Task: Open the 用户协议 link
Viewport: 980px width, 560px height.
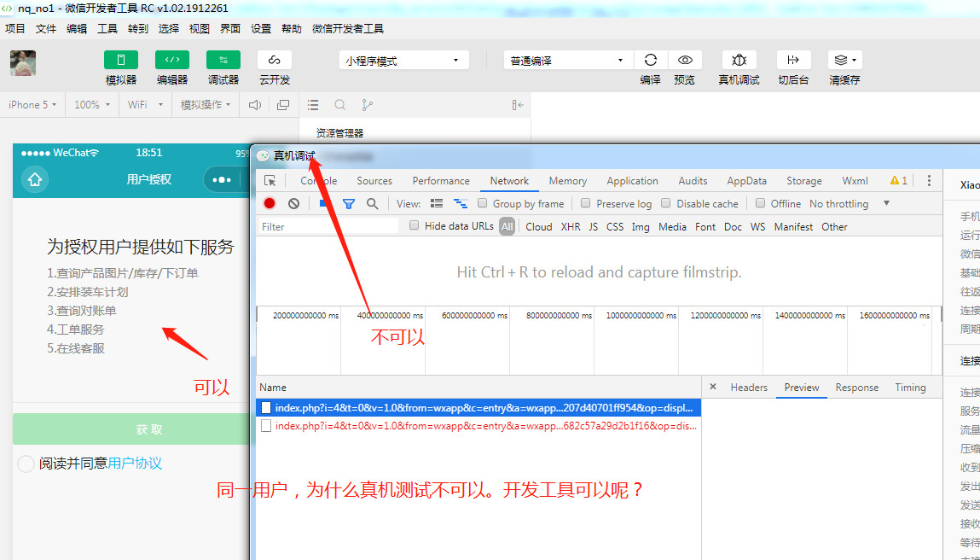Action: 135,464
